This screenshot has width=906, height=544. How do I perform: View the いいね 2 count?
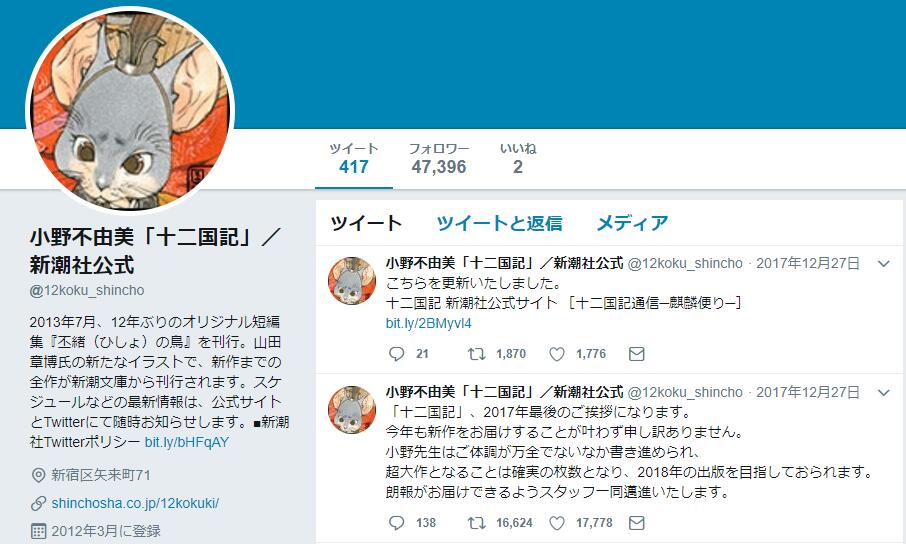point(518,158)
